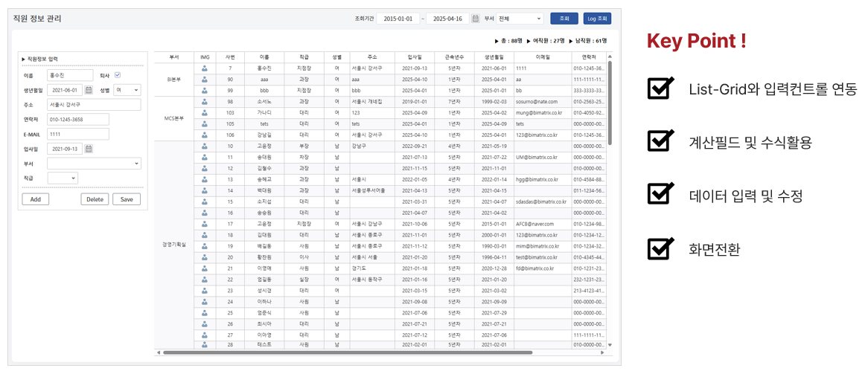The height and width of the screenshot is (374, 868).
Task: Open calendar icon next to 생년월일 field
Action: [89, 90]
